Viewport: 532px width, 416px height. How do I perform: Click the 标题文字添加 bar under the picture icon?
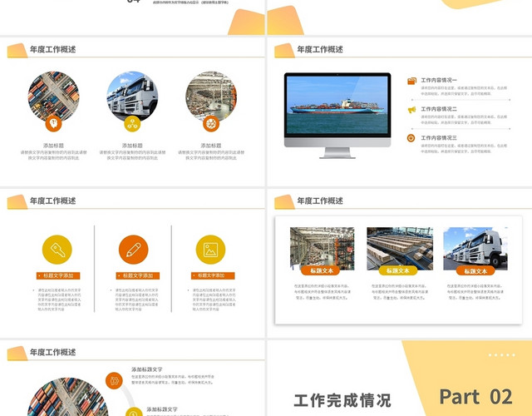pyautogui.click(x=213, y=275)
